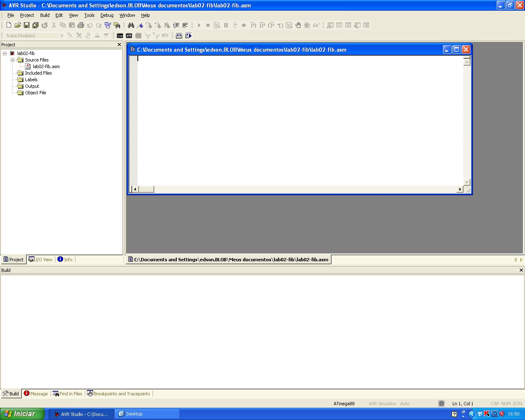The height and width of the screenshot is (420, 525).
Task: Collapse the Source Files folder node
Action: click(12, 60)
